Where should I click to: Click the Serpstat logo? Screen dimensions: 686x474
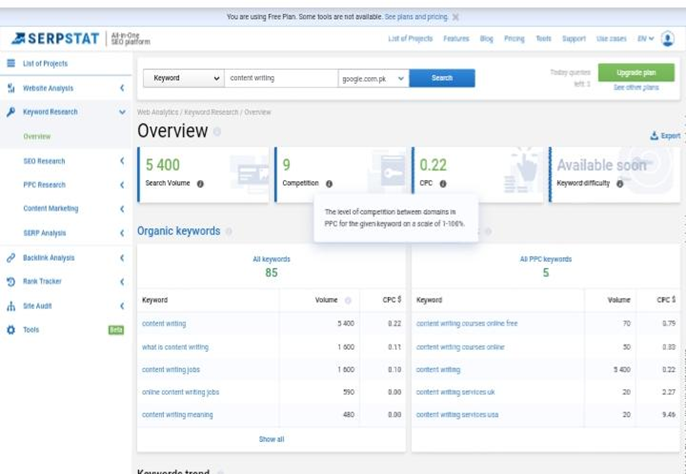tap(56, 39)
